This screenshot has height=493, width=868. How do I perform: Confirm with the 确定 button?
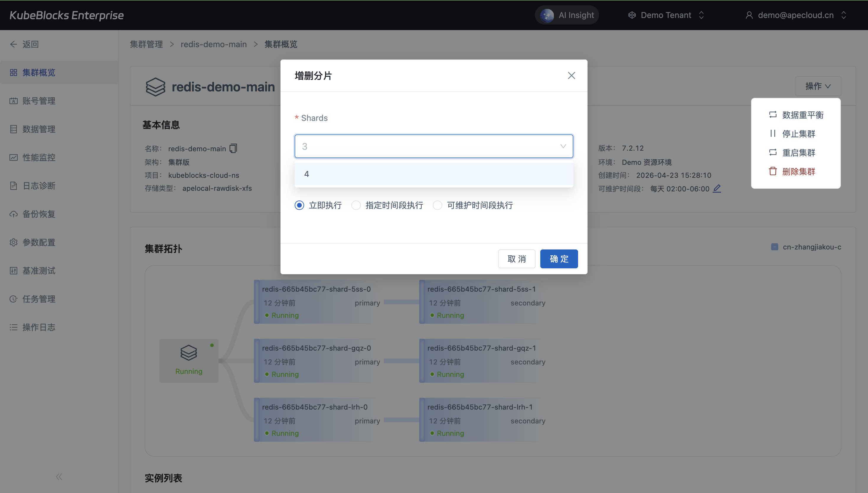pos(559,259)
